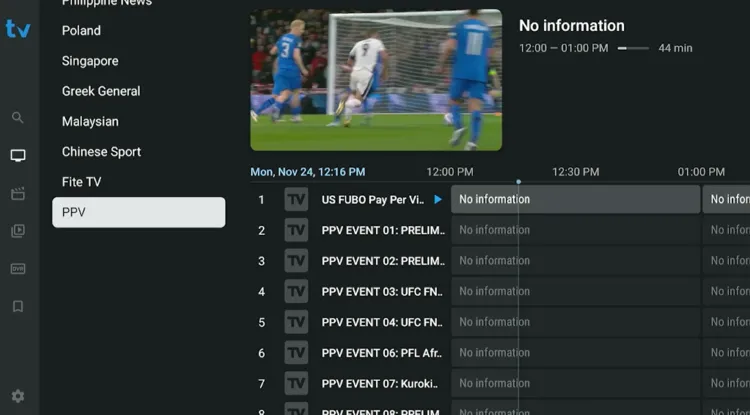Viewport: 750px width, 415px height.
Task: Select the Fite TV category
Action: point(81,182)
